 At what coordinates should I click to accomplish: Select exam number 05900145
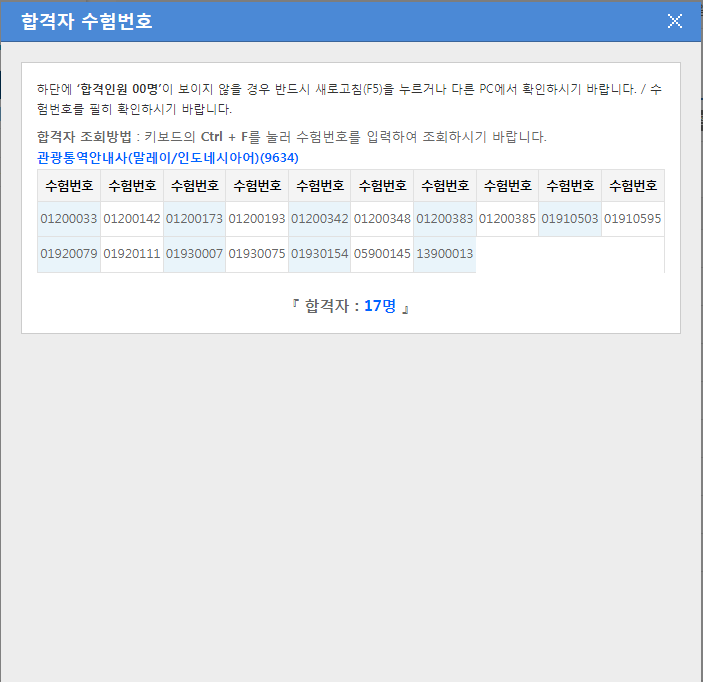click(382, 254)
